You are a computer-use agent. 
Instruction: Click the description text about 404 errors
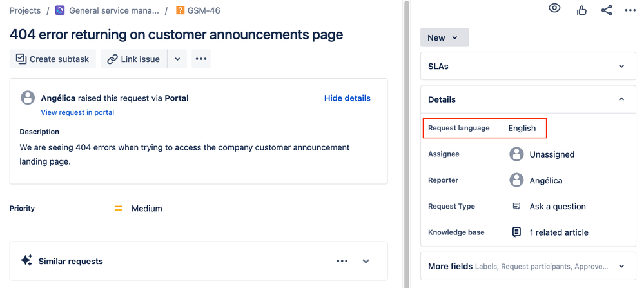point(184,154)
